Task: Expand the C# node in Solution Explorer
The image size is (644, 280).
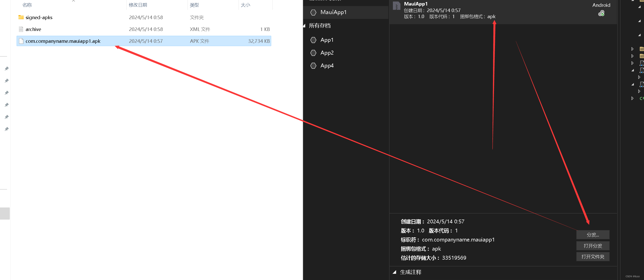Action: click(632, 98)
